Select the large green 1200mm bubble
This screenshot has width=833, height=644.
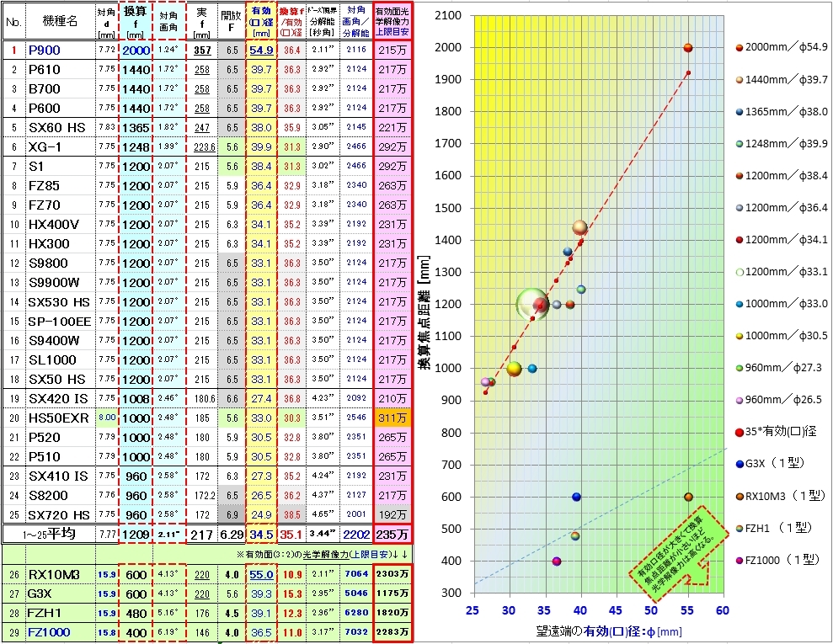[532, 304]
